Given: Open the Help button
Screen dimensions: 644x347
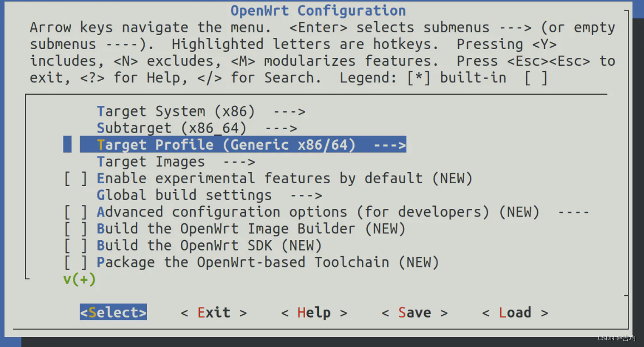Looking at the screenshot, I should coord(313,312).
